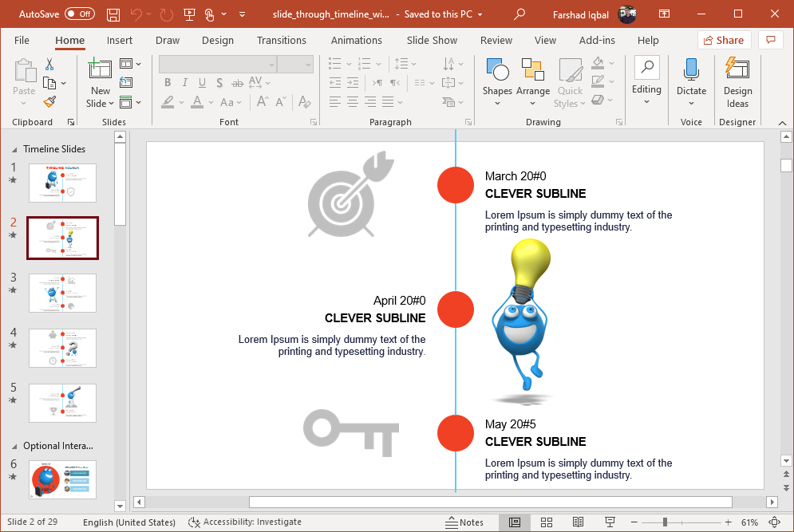Open the Font name combo box

(x=217, y=65)
